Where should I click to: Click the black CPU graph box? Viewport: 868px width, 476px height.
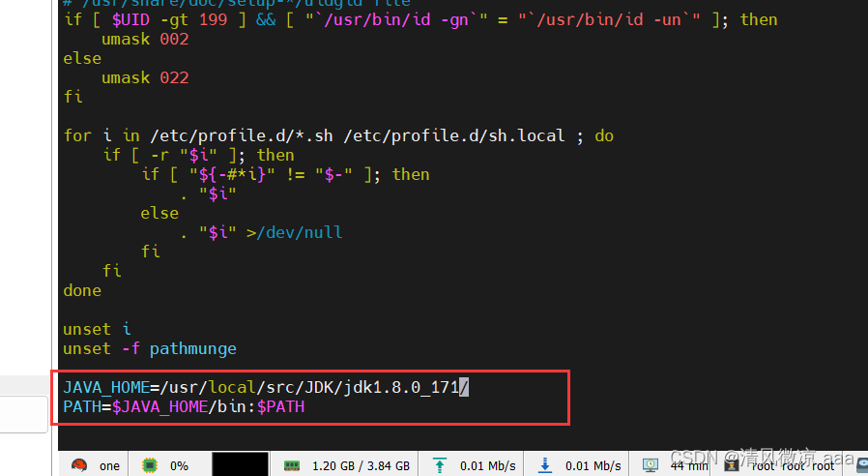(241, 464)
